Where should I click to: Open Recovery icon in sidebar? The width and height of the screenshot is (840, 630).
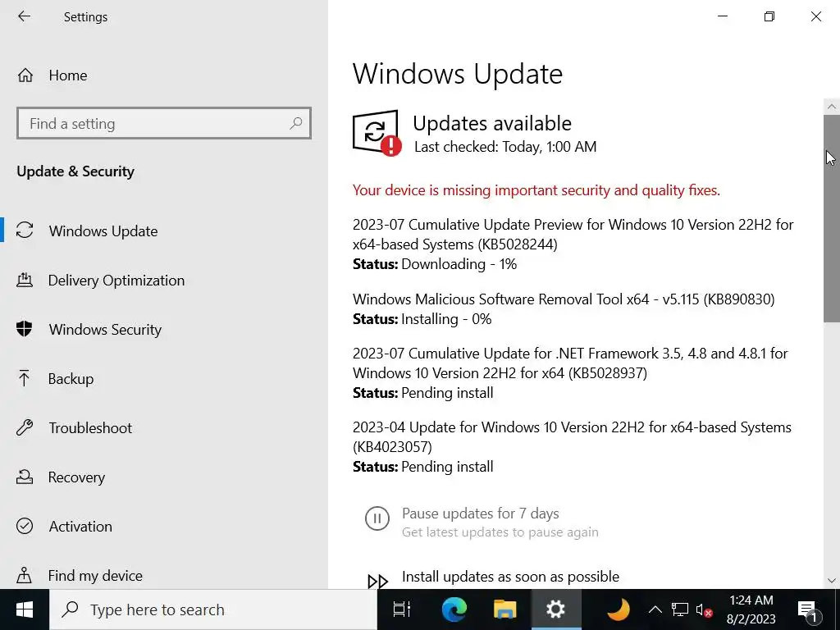pos(25,477)
